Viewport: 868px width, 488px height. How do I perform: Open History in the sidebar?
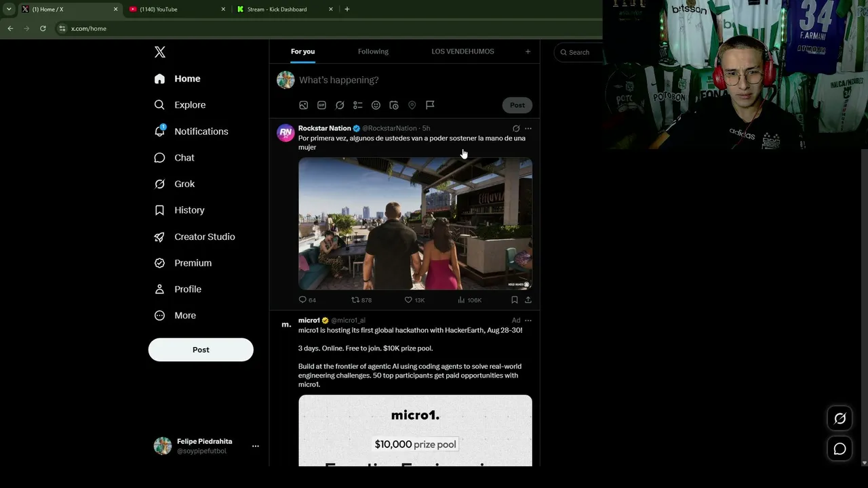point(180,210)
